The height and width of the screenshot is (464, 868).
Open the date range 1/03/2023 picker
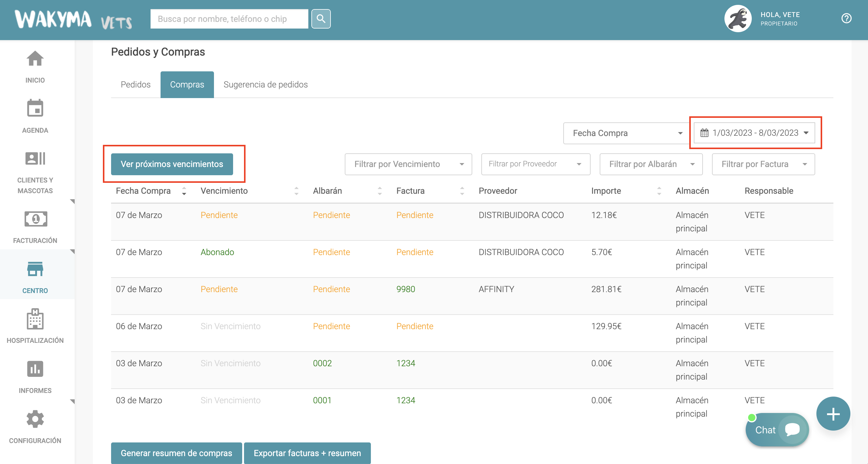(x=754, y=133)
